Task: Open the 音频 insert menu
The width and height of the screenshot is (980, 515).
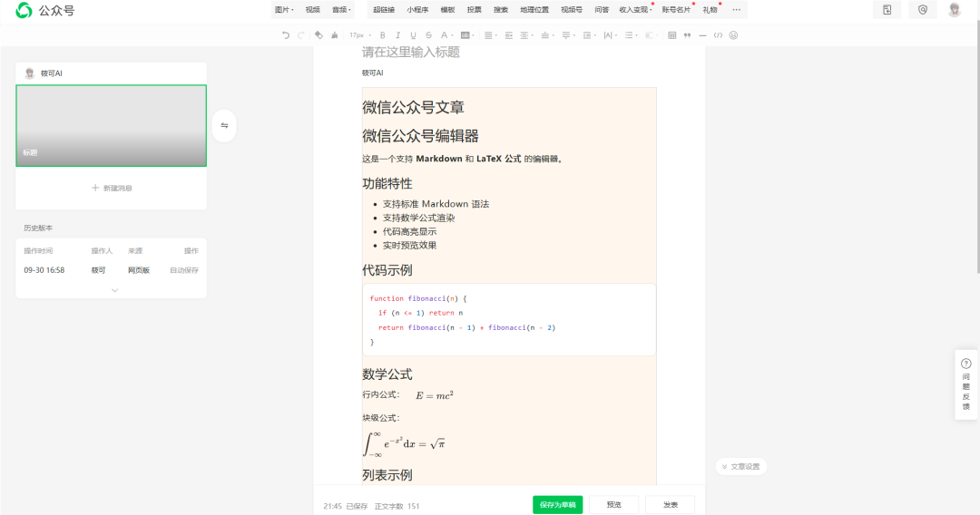Action: click(x=341, y=9)
